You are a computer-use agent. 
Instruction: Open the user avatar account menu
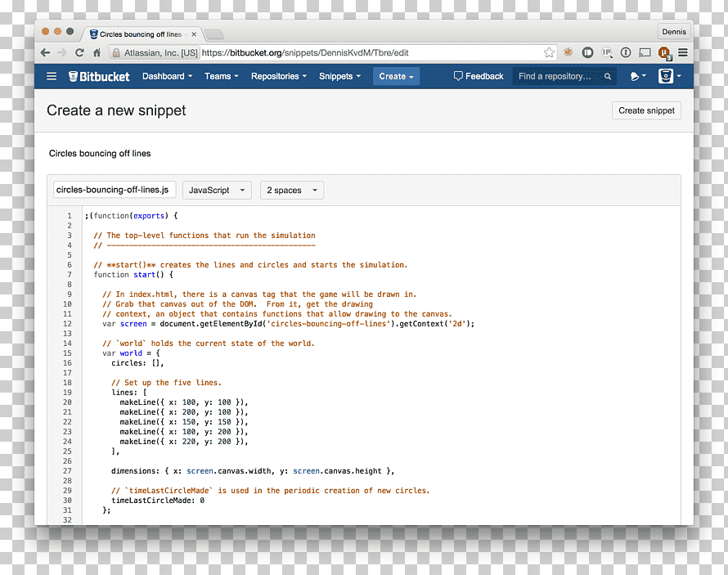(x=669, y=75)
